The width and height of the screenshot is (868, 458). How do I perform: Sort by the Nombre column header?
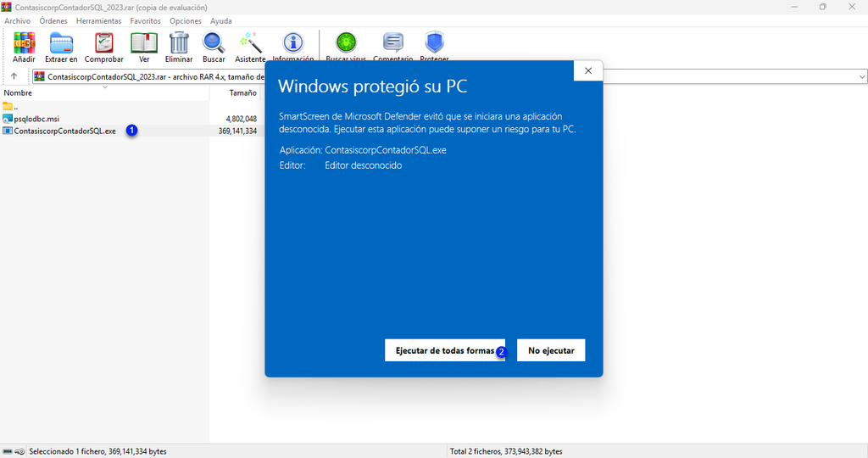[x=18, y=92]
